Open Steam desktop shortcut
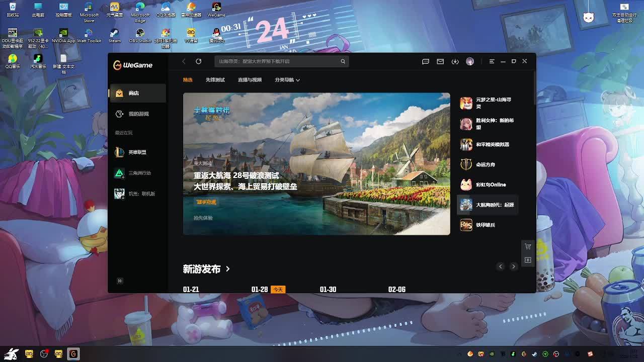This screenshot has height=362, width=644. pos(115,34)
